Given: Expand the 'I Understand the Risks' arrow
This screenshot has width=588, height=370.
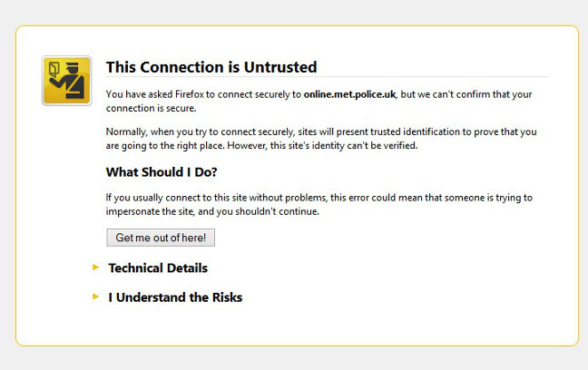Looking at the screenshot, I should [x=95, y=297].
